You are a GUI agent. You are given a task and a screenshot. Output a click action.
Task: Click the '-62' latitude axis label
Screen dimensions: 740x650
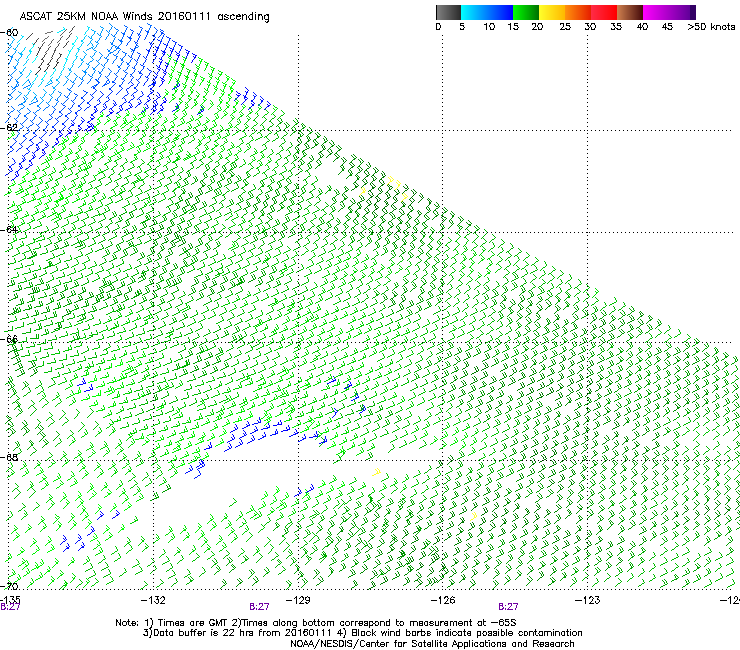[9, 128]
